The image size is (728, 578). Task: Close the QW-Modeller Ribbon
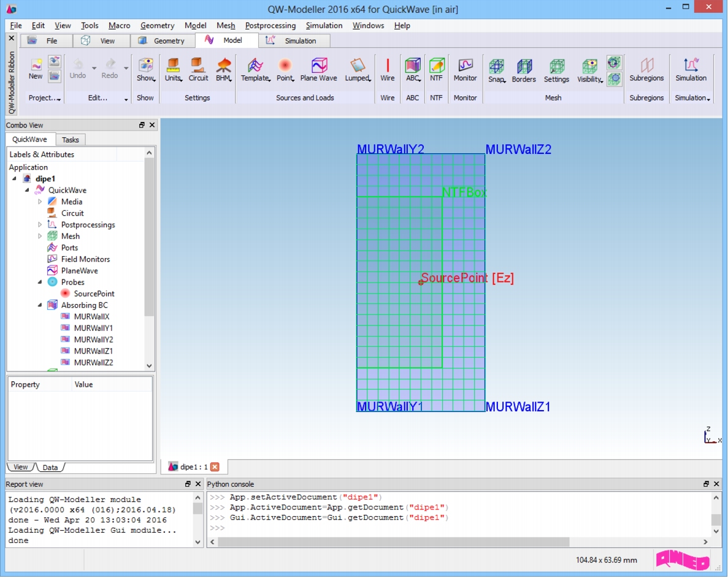pos(12,38)
